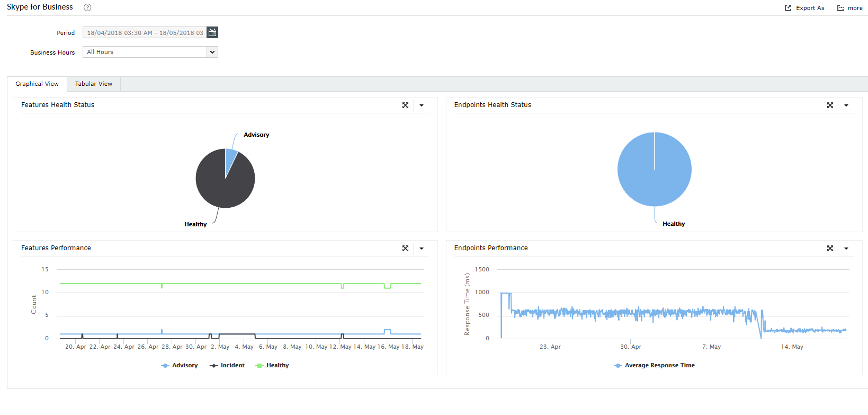Click the Skype for Business page title
The image size is (868, 415).
point(40,7)
